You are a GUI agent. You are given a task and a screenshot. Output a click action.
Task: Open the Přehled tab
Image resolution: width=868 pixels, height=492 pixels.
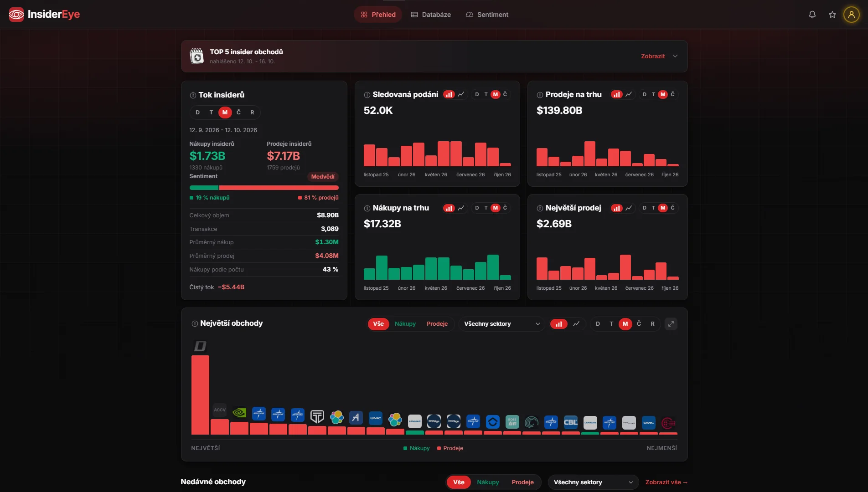(378, 15)
